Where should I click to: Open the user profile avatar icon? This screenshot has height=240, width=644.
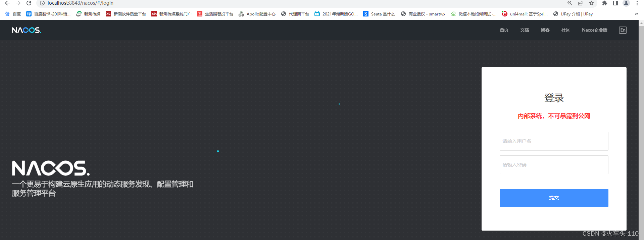click(626, 3)
